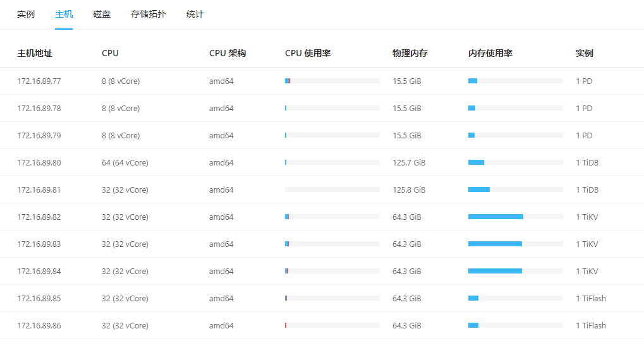This screenshot has height=348, width=644.
Task: Click 1 TiFlash instance for 172.16.89.85
Action: pyautogui.click(x=591, y=298)
